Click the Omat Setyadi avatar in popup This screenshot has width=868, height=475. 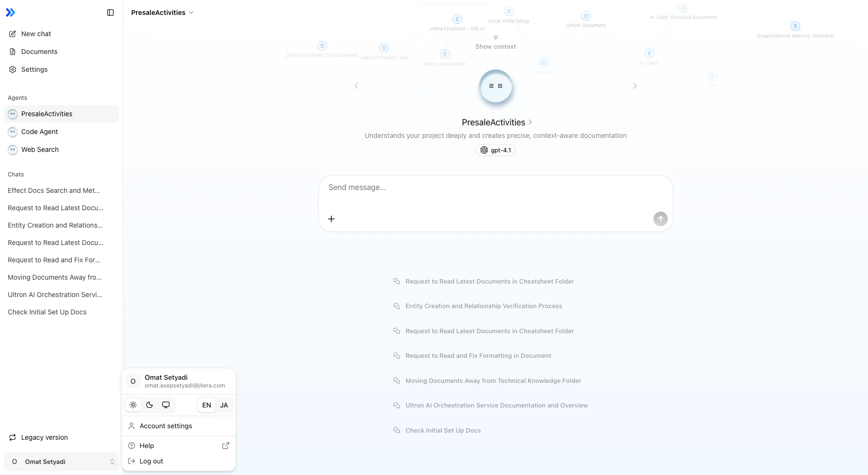coord(133,381)
